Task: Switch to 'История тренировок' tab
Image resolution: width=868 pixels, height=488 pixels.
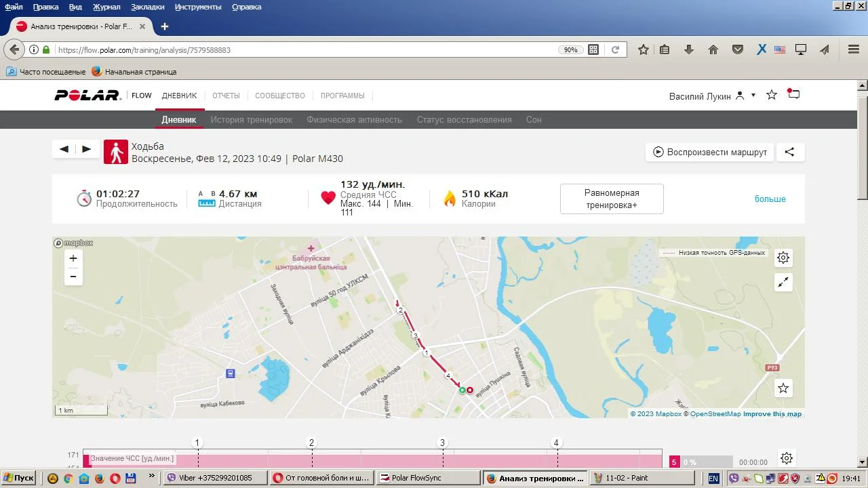Action: (251, 120)
